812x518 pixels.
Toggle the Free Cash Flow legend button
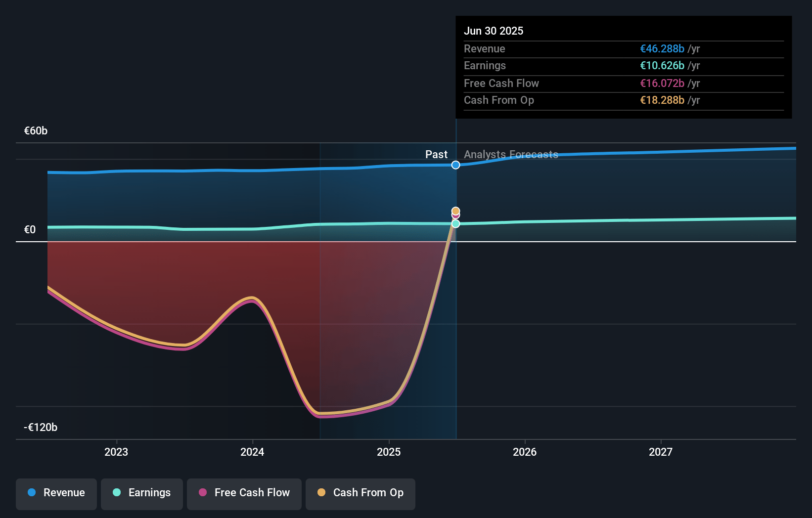(x=244, y=494)
